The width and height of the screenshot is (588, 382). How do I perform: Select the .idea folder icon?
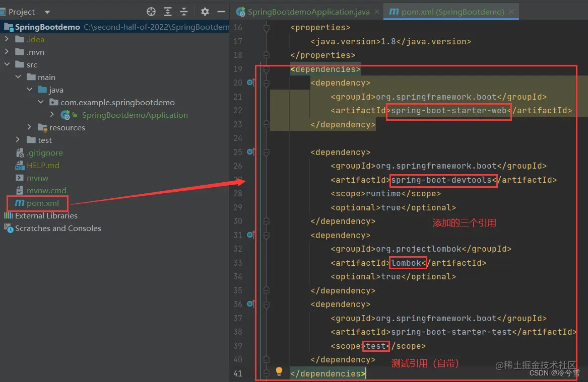(x=20, y=39)
